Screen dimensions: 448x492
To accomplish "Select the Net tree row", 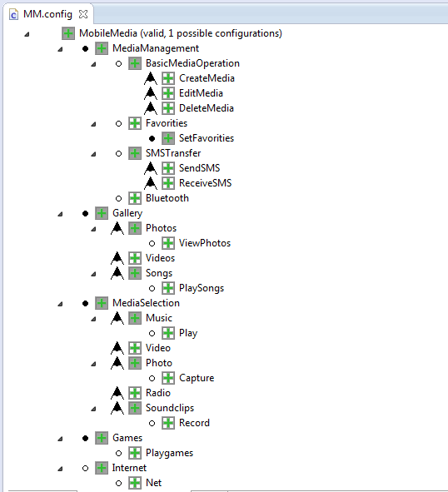I will click(153, 483).
